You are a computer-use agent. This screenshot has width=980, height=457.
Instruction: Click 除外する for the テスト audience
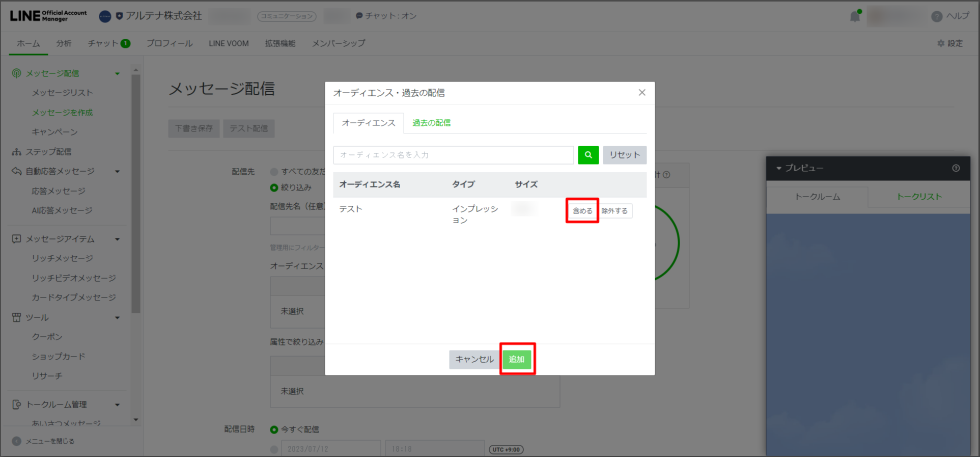point(614,211)
